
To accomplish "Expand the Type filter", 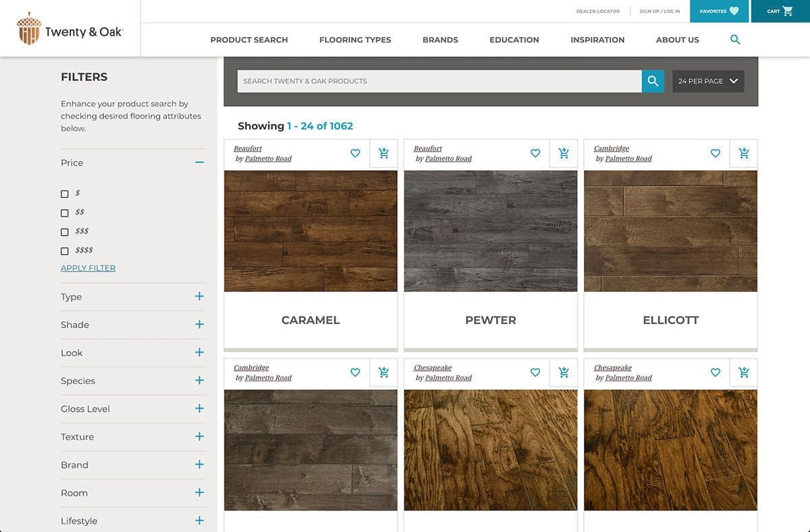I will 199,296.
